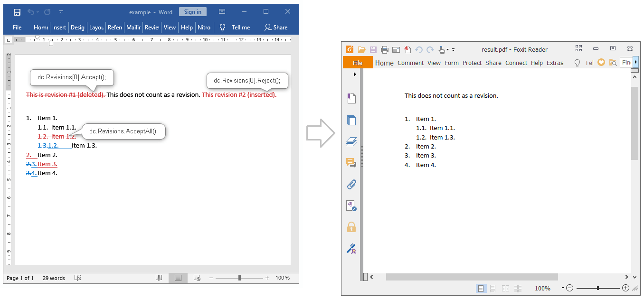644x299 pixels.
Task: Click the Print icon in Foxit toolbar
Action: [x=384, y=49]
